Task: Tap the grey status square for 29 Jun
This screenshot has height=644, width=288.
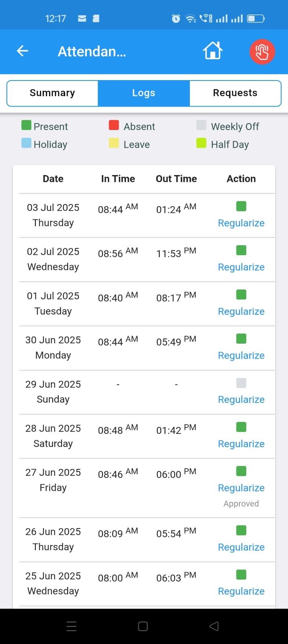Action: [241, 383]
